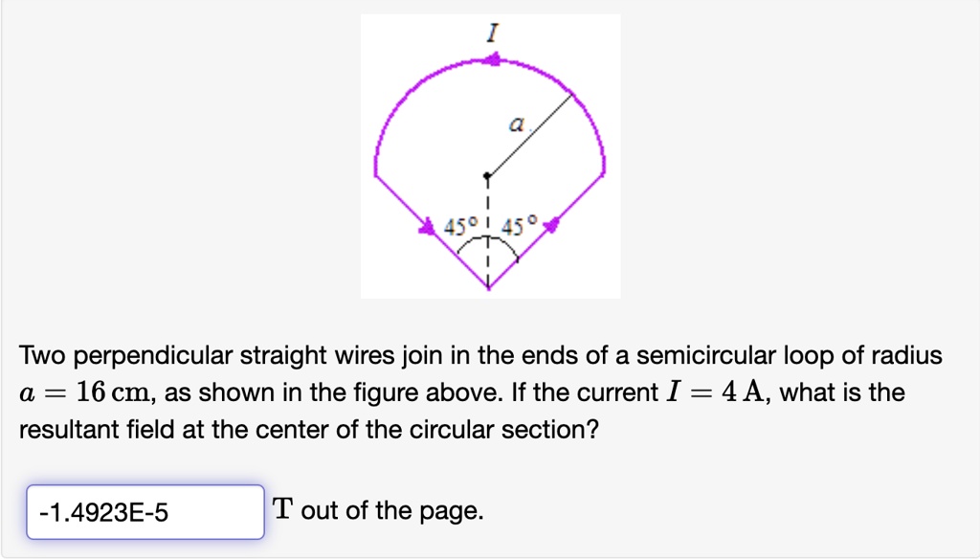The height and width of the screenshot is (560, 980).
Task: Click the arrow on the left straight wire
Action: click(428, 226)
